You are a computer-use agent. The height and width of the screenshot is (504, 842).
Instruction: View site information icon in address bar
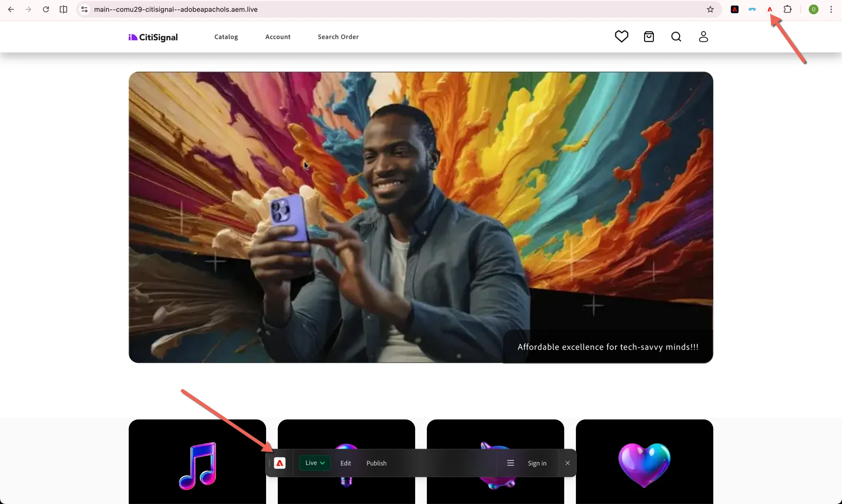(x=84, y=9)
